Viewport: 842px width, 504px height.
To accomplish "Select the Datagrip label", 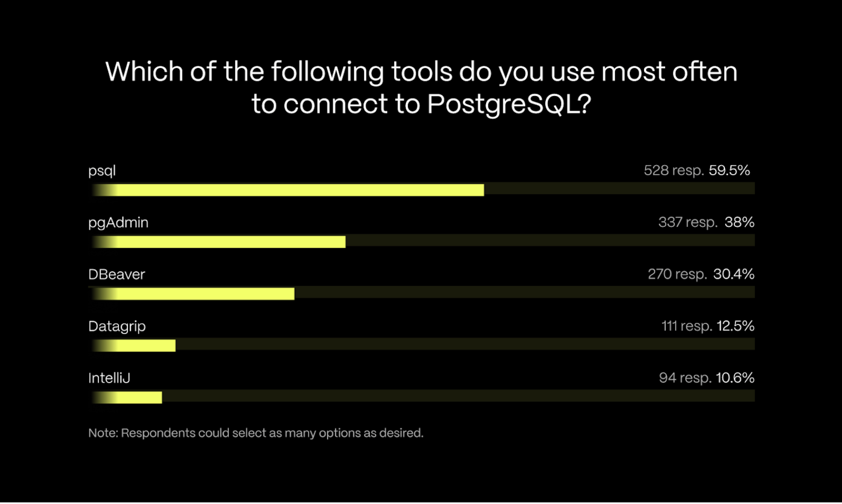I will coord(117,326).
